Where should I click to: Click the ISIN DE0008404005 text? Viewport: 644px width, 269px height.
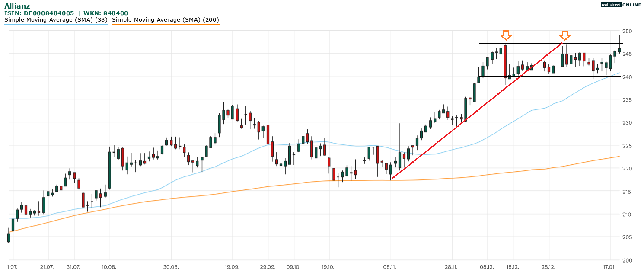pos(39,13)
